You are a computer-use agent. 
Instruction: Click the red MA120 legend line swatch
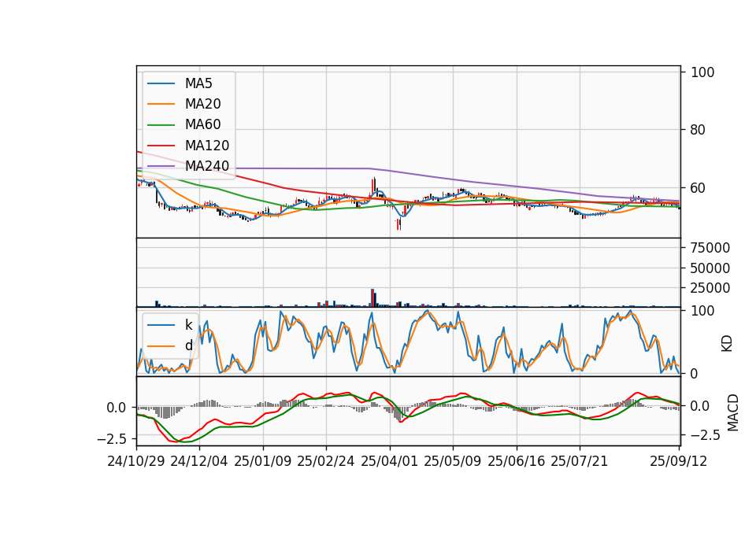click(x=161, y=146)
